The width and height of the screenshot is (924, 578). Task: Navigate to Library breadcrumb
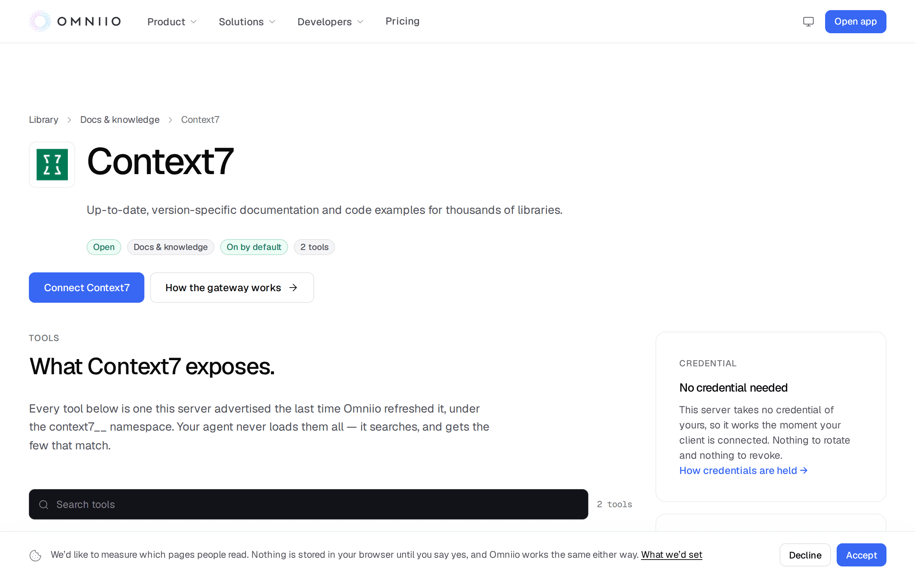pos(44,120)
